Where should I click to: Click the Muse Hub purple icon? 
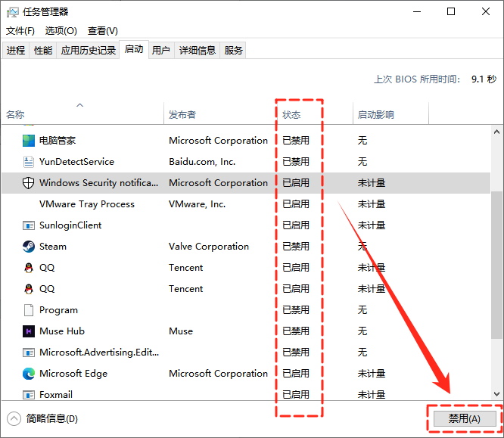[29, 331]
